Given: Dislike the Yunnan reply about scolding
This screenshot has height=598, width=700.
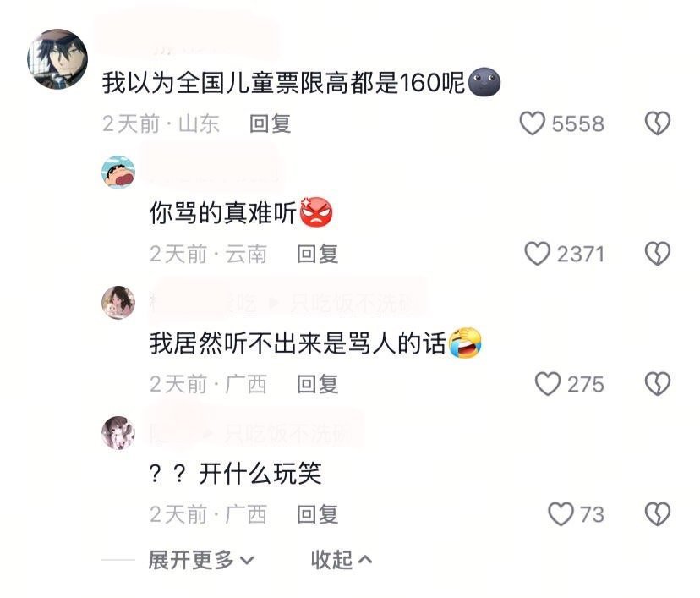Looking at the screenshot, I should point(658,254).
